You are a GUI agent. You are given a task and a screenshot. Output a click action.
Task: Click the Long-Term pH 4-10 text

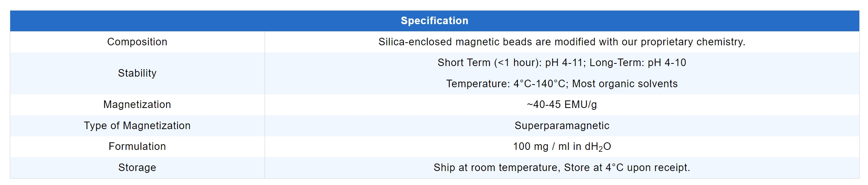tap(637, 63)
